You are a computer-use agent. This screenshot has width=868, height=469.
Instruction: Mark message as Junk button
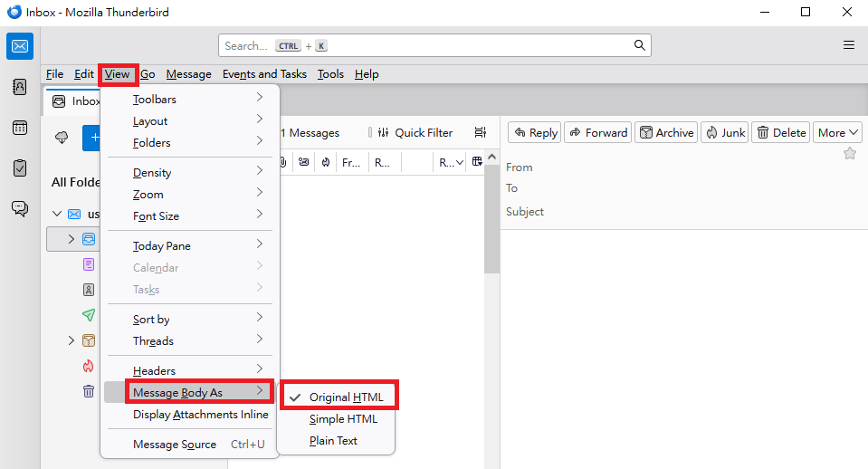725,133
